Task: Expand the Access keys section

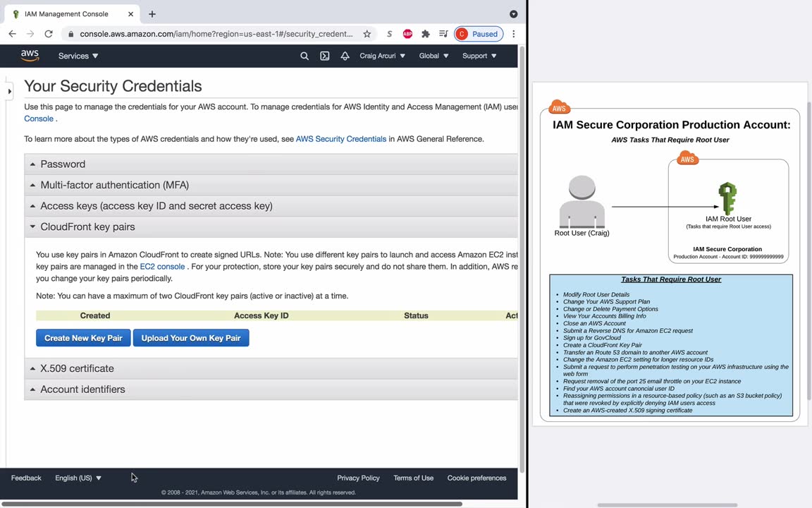Action: coord(271,206)
